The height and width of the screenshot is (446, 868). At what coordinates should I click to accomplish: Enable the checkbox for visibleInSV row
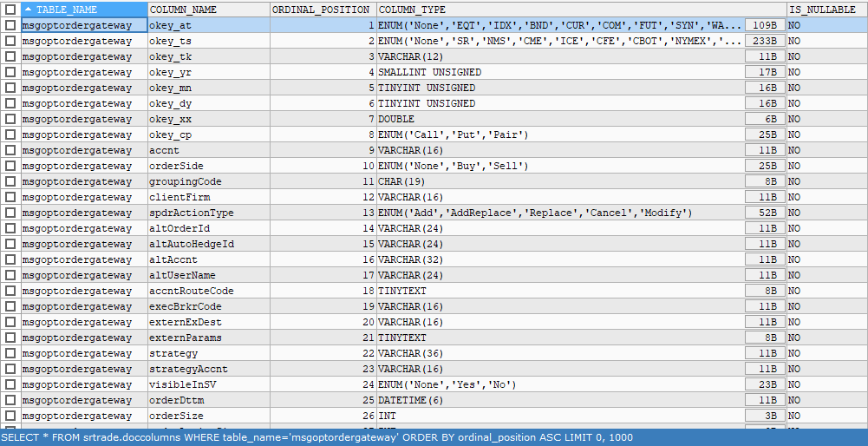[10, 384]
